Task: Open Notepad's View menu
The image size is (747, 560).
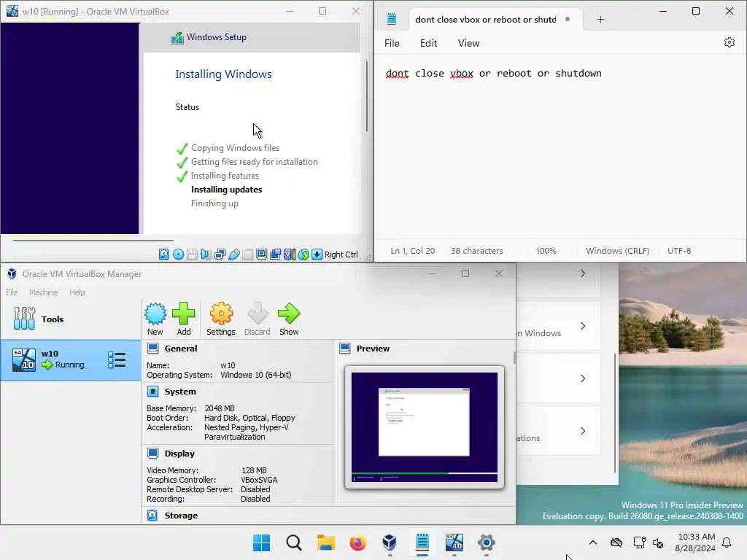Action: coord(469,43)
